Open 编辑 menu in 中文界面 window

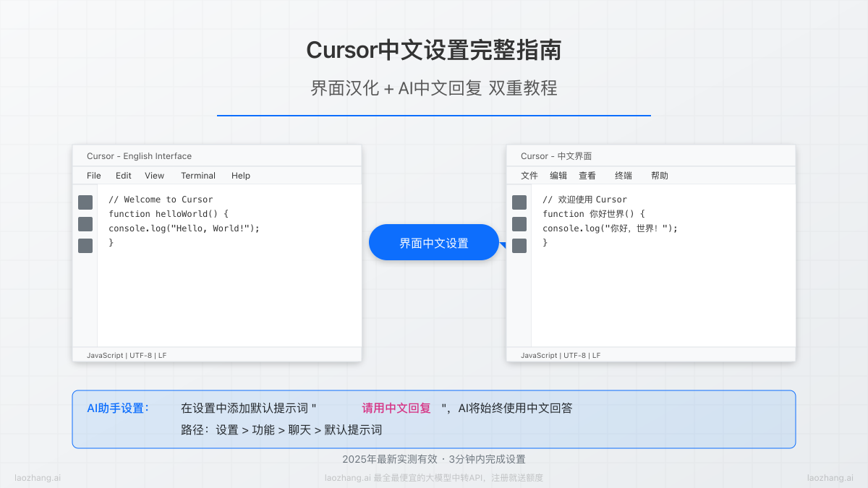click(558, 176)
